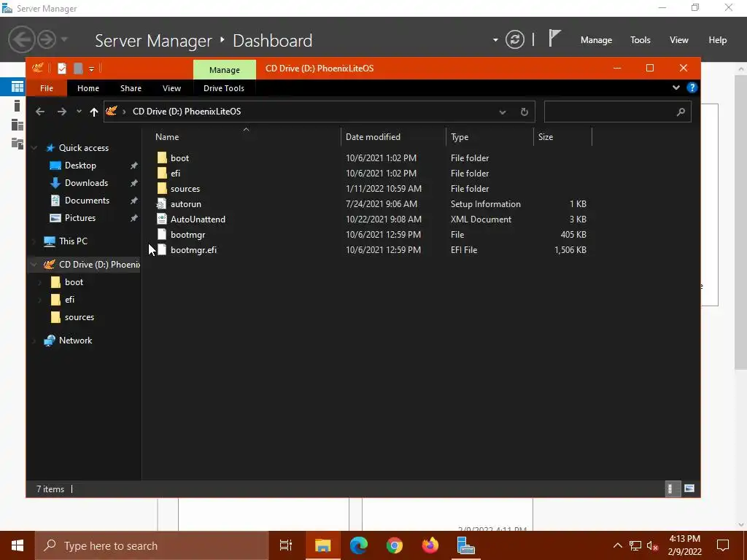Switch to large icons view layout
This screenshot has width=747, height=560.
tap(689, 489)
